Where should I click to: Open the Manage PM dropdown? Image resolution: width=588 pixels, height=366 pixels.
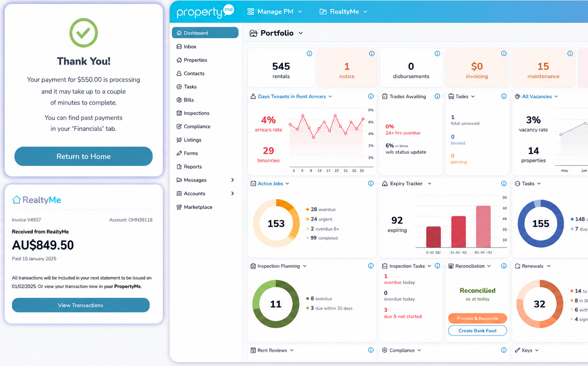tap(275, 12)
